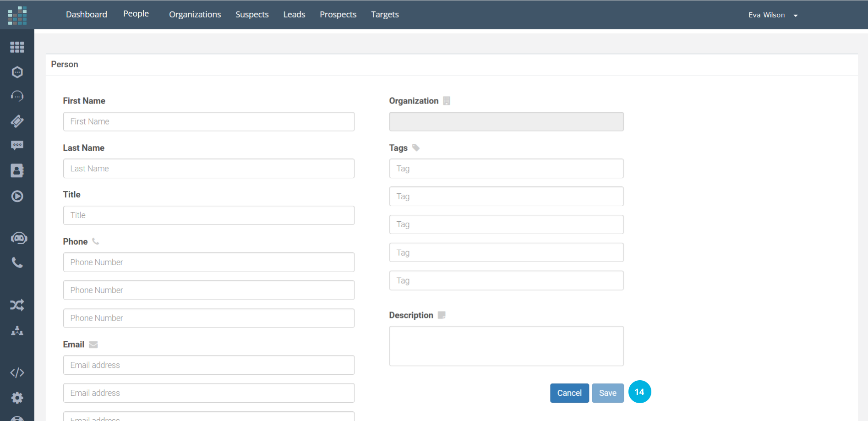Click the greyed Organization field
This screenshot has width=868, height=421.
pyautogui.click(x=507, y=121)
